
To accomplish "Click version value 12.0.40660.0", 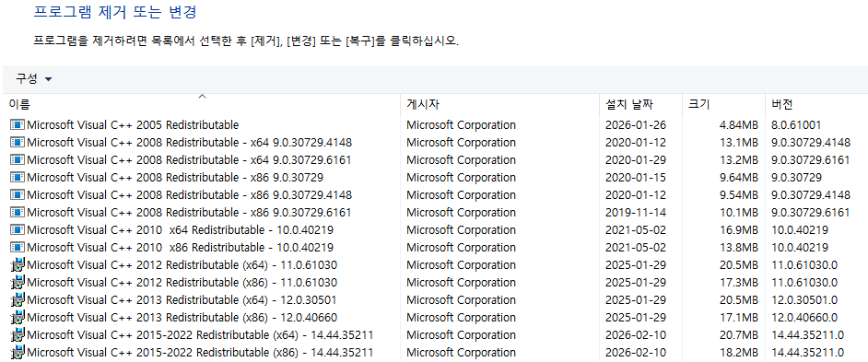I will [804, 317].
